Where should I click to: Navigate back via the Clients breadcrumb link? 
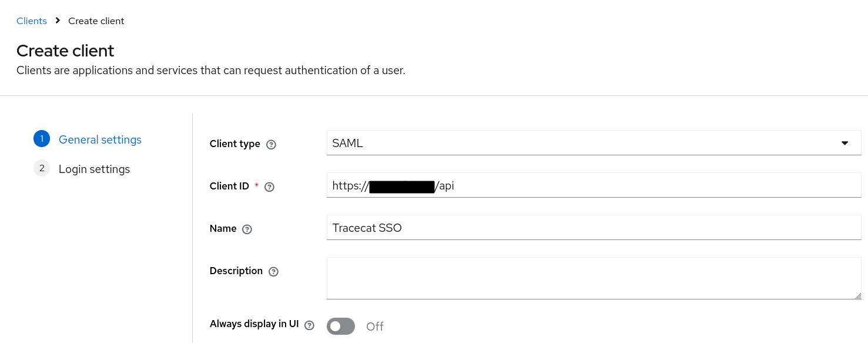pyautogui.click(x=31, y=21)
